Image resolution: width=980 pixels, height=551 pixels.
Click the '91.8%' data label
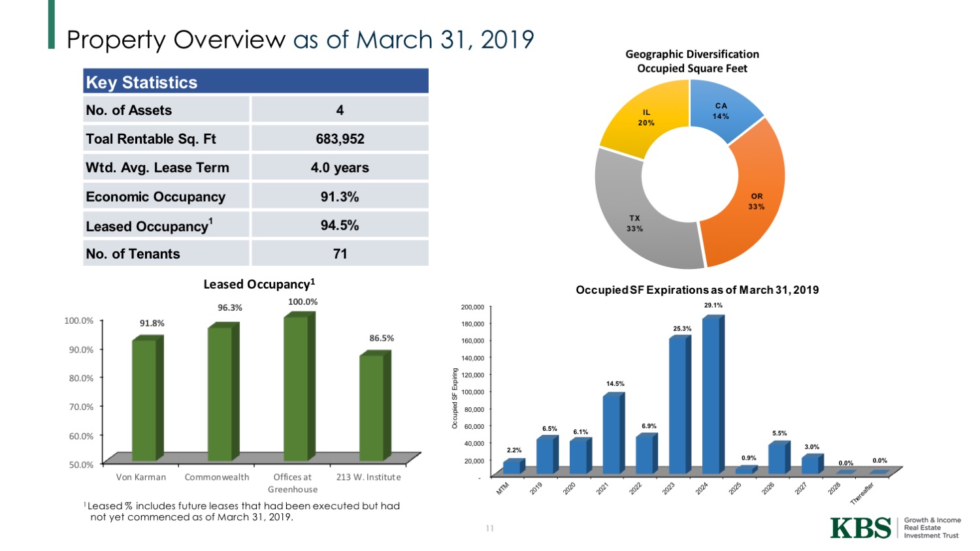coord(152,323)
